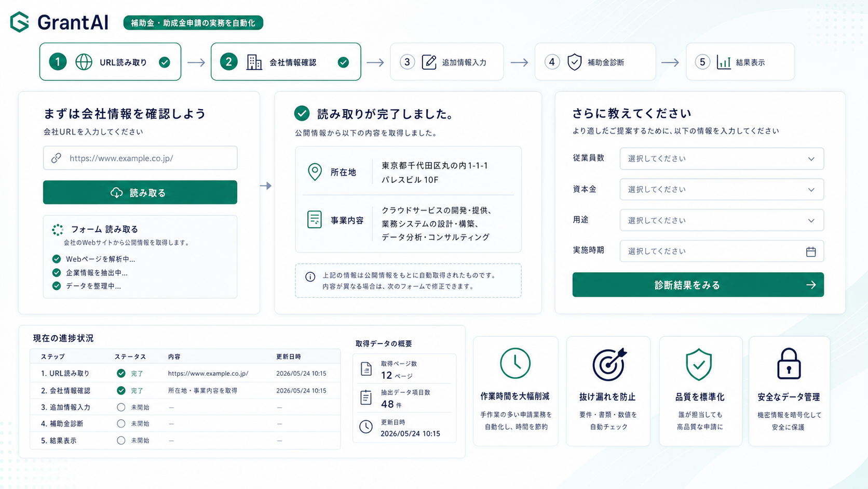
Task: Go to step 5 結果表示
Action: [x=740, y=62]
